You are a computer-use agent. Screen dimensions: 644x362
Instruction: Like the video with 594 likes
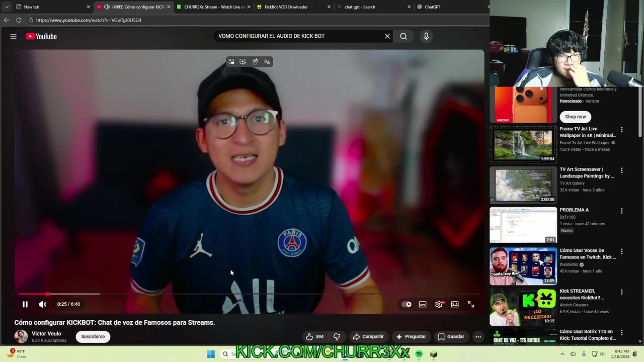click(315, 336)
